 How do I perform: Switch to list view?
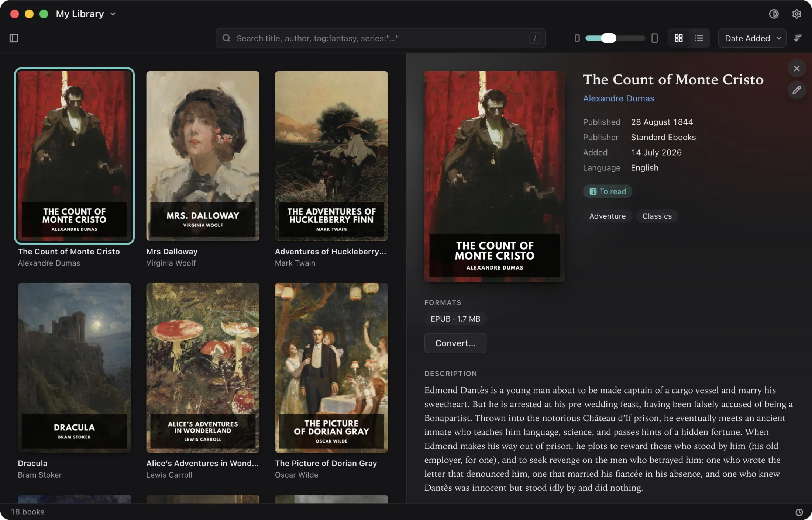699,38
